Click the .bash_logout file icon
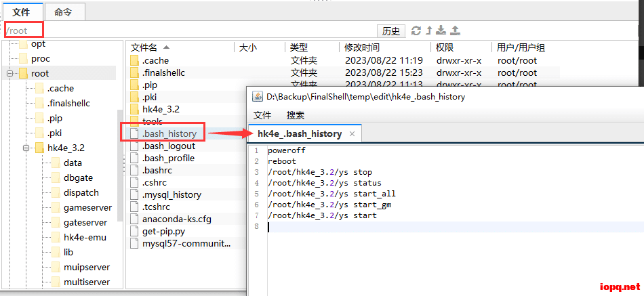The width and height of the screenshot is (644, 296). 134,146
